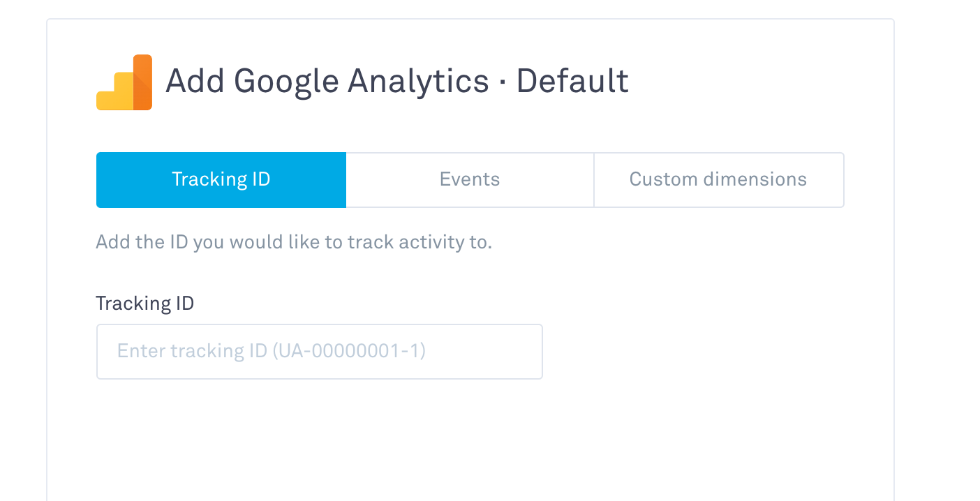Click the word "Google" in the title
Viewport: 980px width, 501px height.
click(x=286, y=82)
